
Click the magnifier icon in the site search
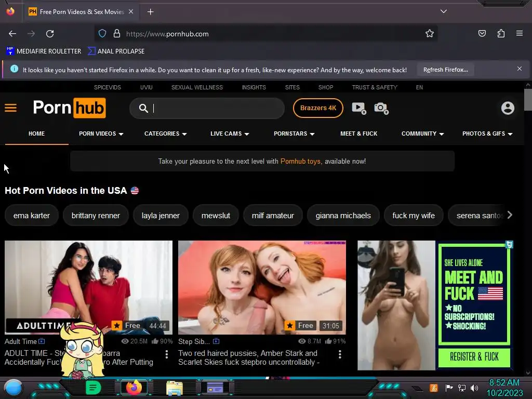tap(143, 108)
